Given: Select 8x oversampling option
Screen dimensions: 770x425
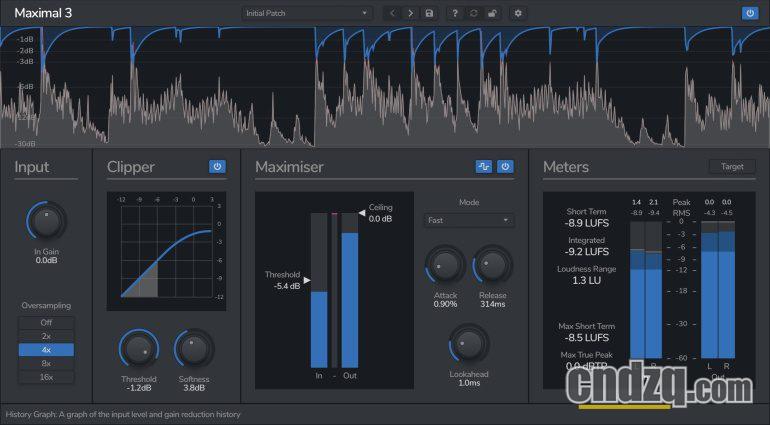Looking at the screenshot, I should (46, 364).
